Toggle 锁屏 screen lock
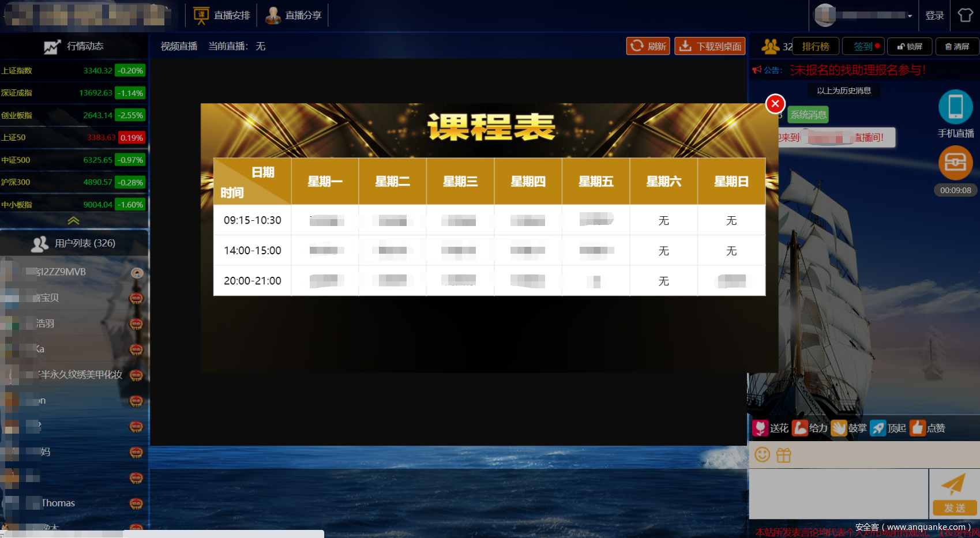 (x=910, y=46)
